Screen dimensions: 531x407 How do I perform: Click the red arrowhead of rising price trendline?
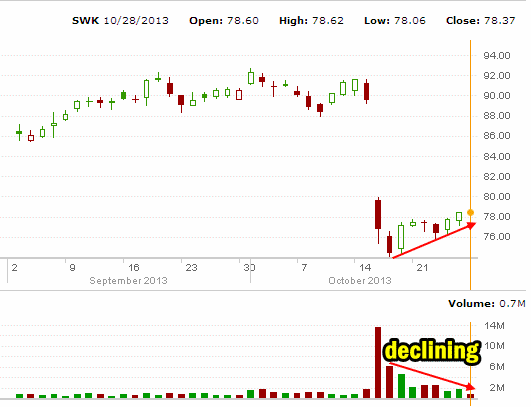[x=471, y=225]
